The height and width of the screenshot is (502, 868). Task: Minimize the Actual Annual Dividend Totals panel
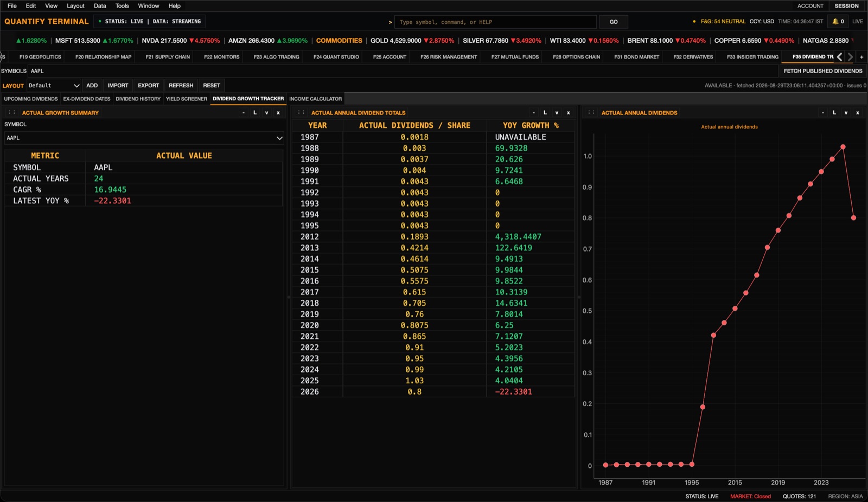click(x=534, y=113)
